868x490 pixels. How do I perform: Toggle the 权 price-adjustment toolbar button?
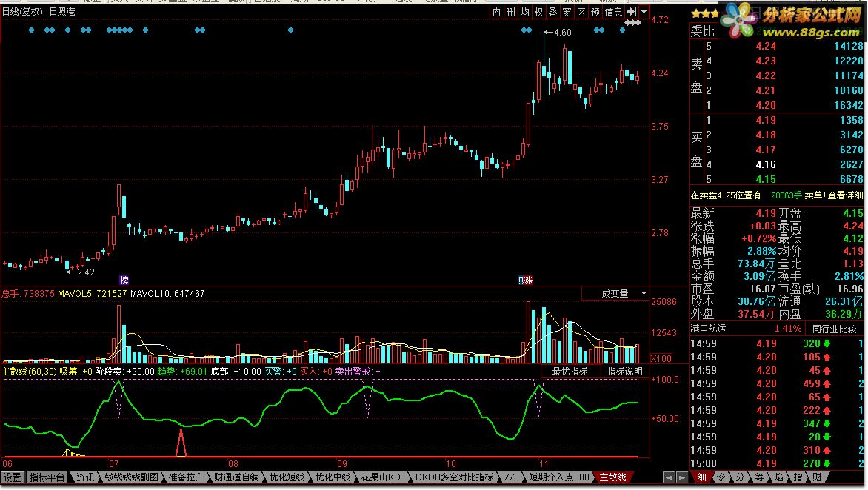(x=538, y=12)
